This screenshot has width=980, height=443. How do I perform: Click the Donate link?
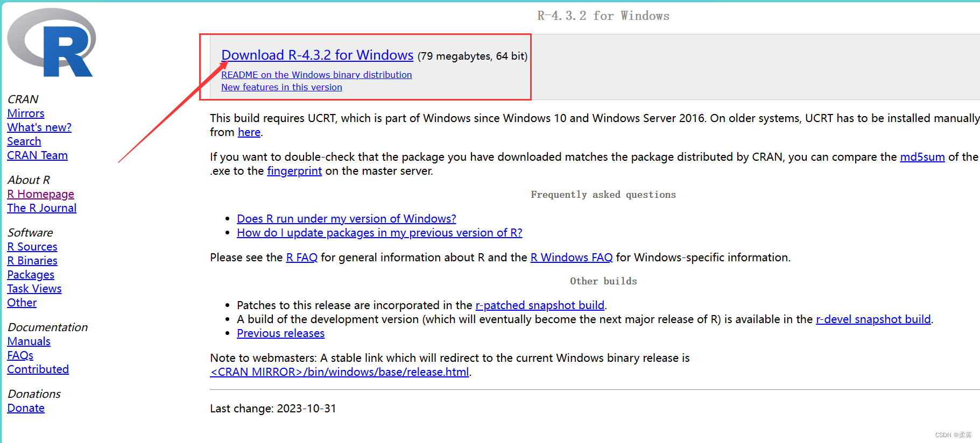(26, 408)
